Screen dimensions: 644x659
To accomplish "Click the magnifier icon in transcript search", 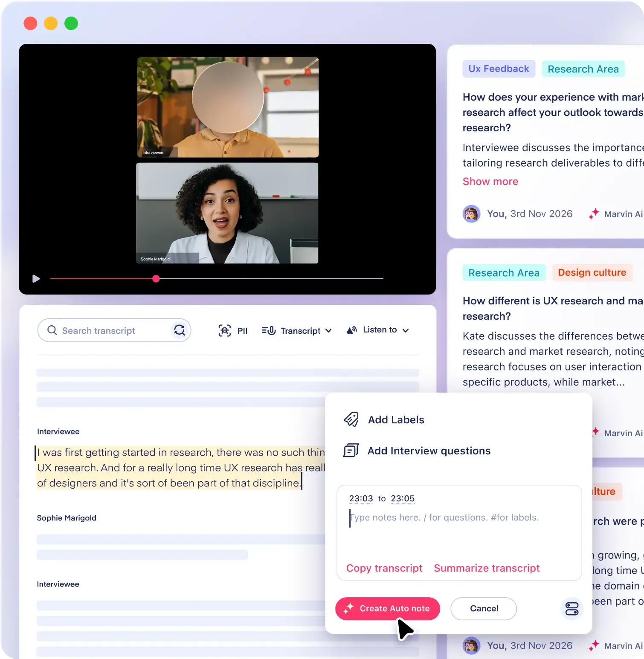I will [52, 330].
